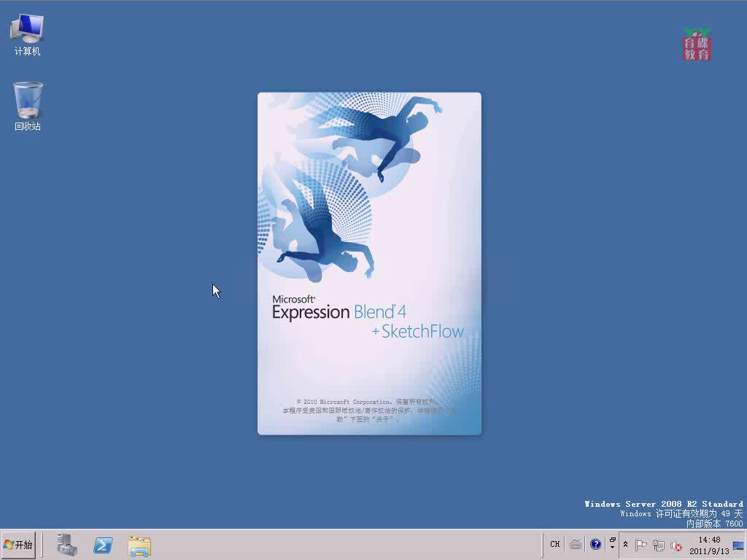Open the 计算机 desktop icon
The image size is (747, 560).
pyautogui.click(x=27, y=34)
